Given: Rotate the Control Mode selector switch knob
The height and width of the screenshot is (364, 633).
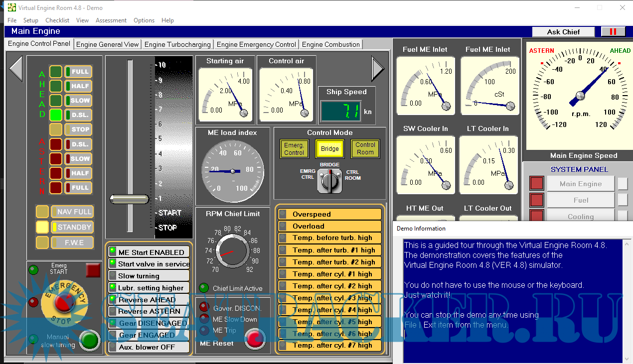Looking at the screenshot, I should (329, 182).
